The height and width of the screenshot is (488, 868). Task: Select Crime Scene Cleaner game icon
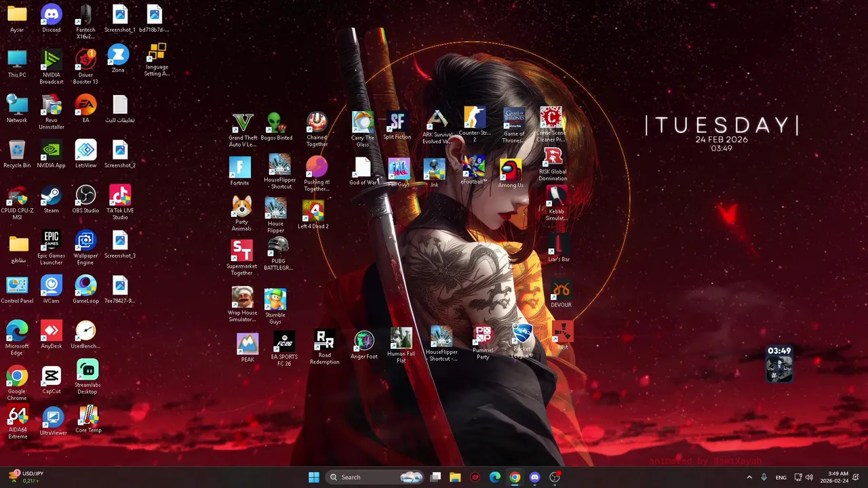[x=551, y=125]
